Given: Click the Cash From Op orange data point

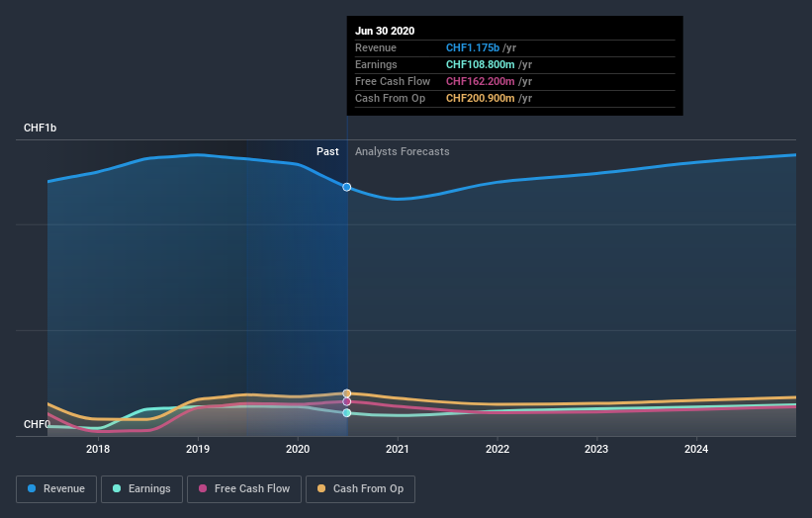Looking at the screenshot, I should (347, 393).
